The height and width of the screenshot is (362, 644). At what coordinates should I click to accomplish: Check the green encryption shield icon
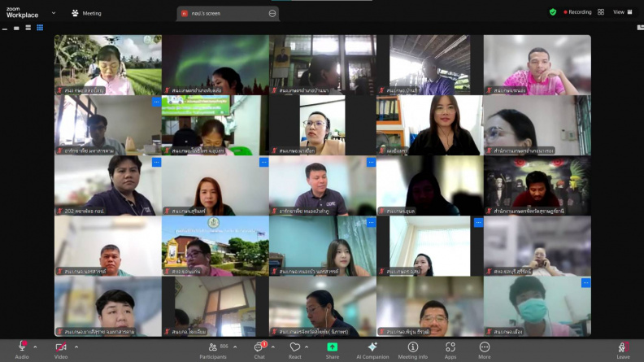click(553, 12)
